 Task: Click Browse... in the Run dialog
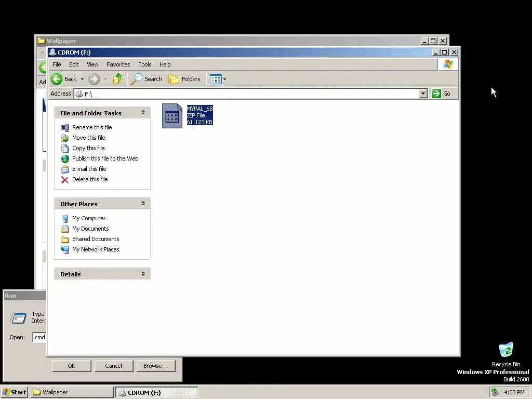155,366
